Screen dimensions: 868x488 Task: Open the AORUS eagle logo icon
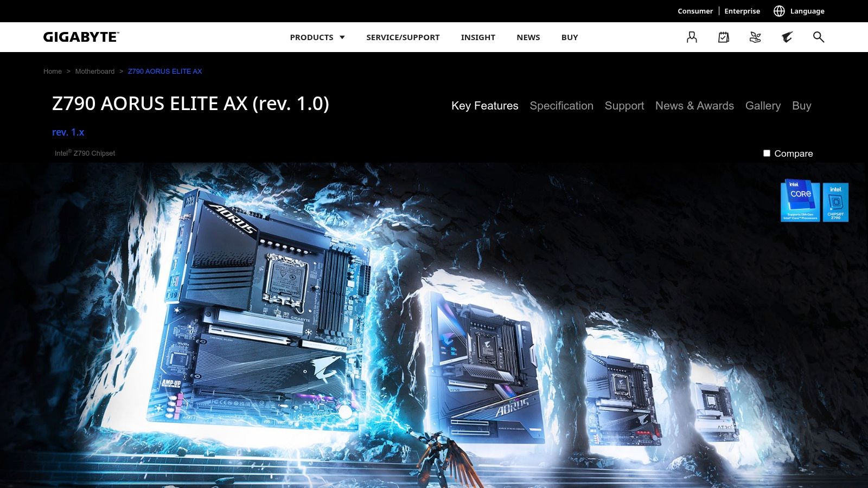click(x=787, y=37)
